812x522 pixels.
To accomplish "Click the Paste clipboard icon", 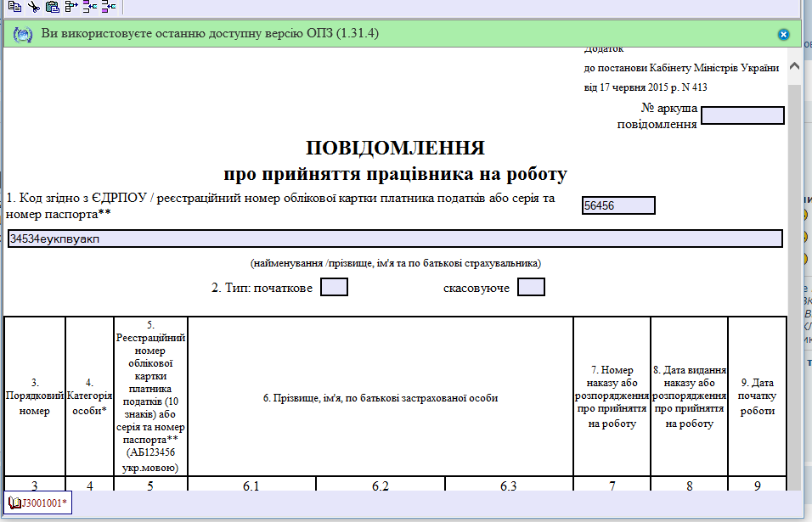I will [53, 7].
